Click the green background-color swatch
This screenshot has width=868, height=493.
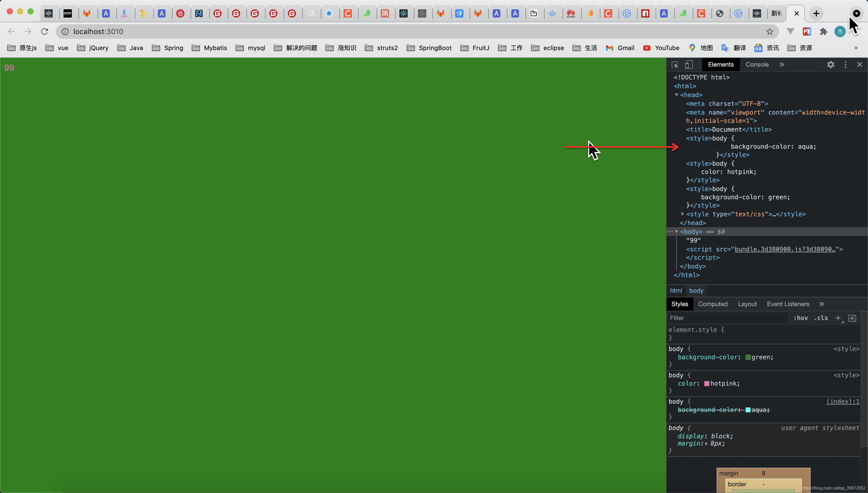pos(748,357)
